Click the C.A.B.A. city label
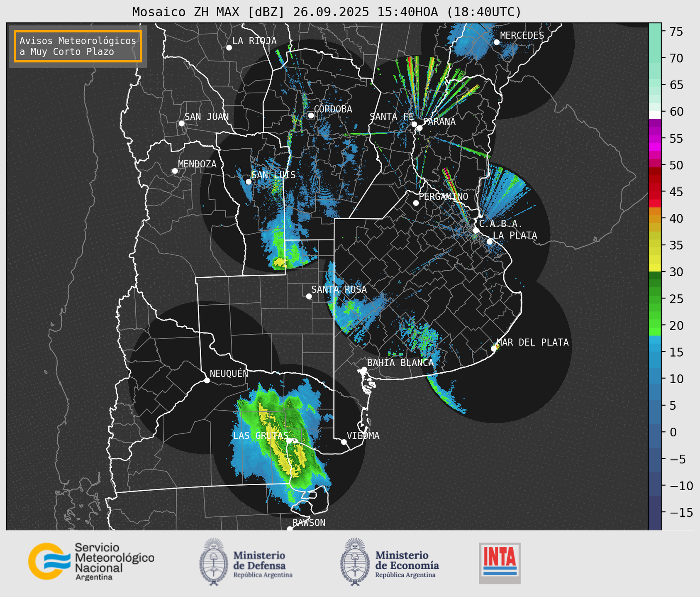Screen dimensions: 700x597 [x=501, y=224]
